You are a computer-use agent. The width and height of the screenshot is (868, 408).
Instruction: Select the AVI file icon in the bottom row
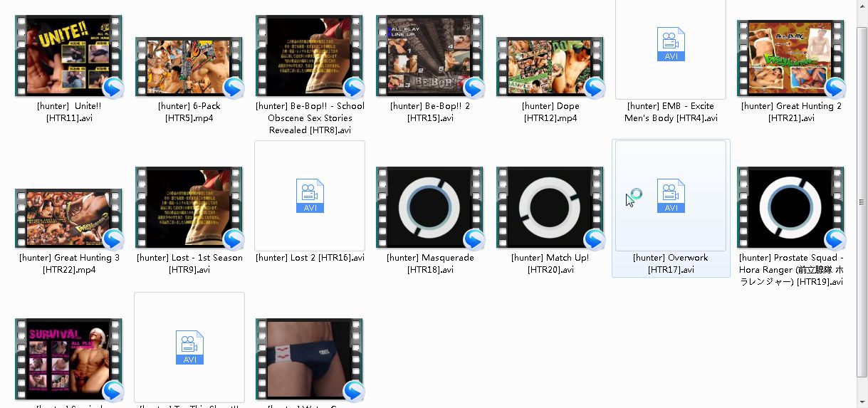189,347
